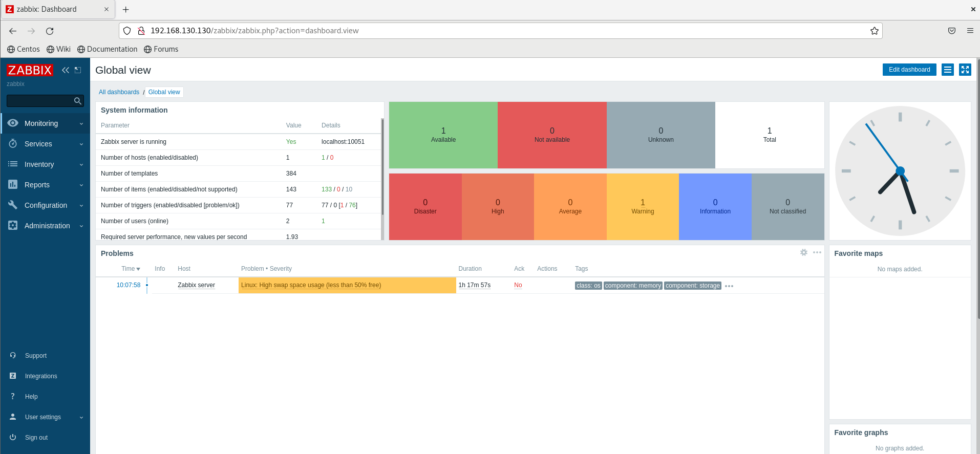Click the Zabbix server host link
The width and height of the screenshot is (980, 454).
[196, 285]
